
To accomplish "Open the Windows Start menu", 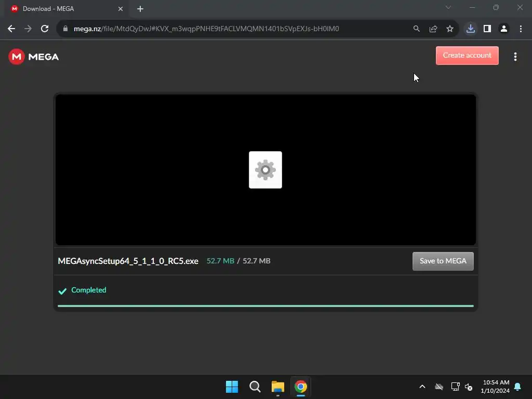I will pyautogui.click(x=232, y=387).
